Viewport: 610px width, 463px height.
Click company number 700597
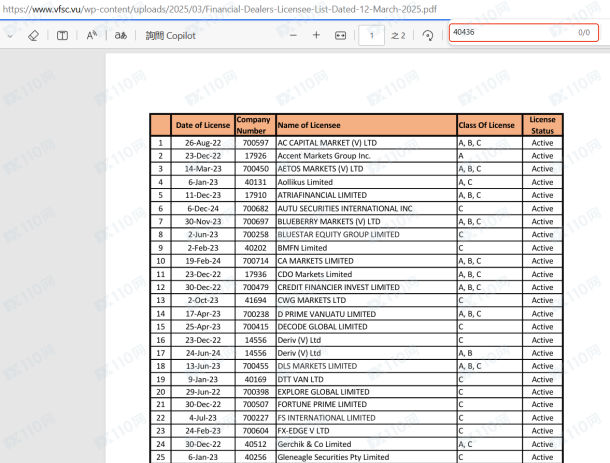click(x=256, y=143)
